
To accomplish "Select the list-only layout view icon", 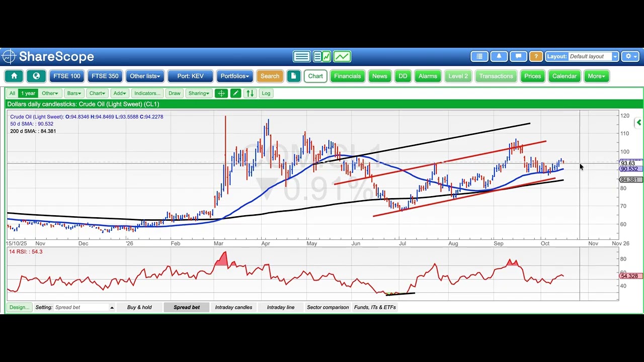I will coord(302,56).
